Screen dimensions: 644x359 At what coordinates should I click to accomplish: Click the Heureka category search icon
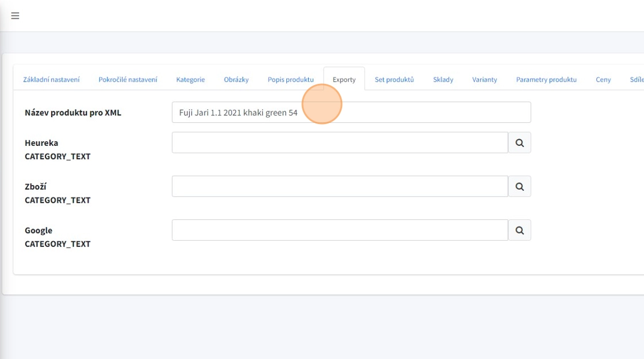(x=519, y=143)
